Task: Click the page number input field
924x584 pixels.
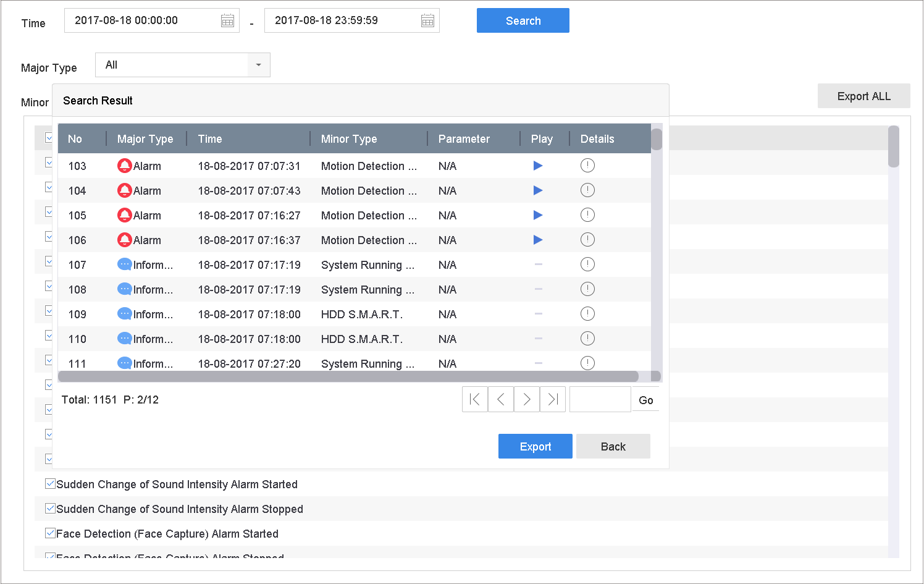Action: click(600, 400)
